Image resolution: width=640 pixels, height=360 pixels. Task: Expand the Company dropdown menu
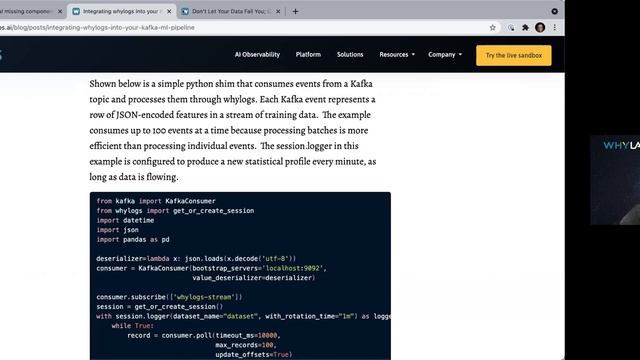[x=445, y=54]
